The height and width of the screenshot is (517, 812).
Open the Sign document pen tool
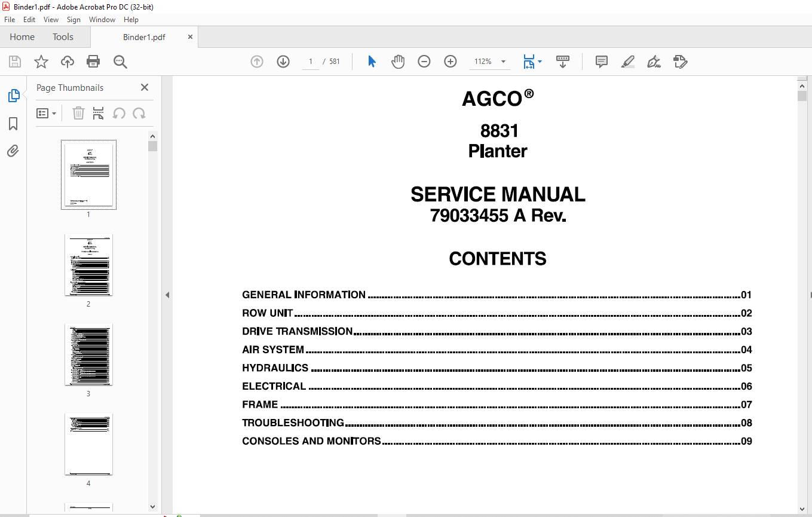pos(654,62)
